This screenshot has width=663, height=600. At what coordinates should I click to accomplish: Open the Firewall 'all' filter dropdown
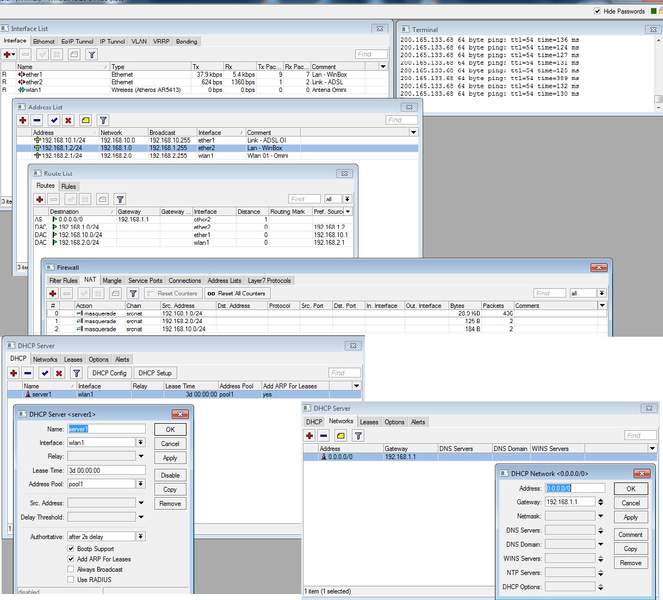[x=602, y=293]
